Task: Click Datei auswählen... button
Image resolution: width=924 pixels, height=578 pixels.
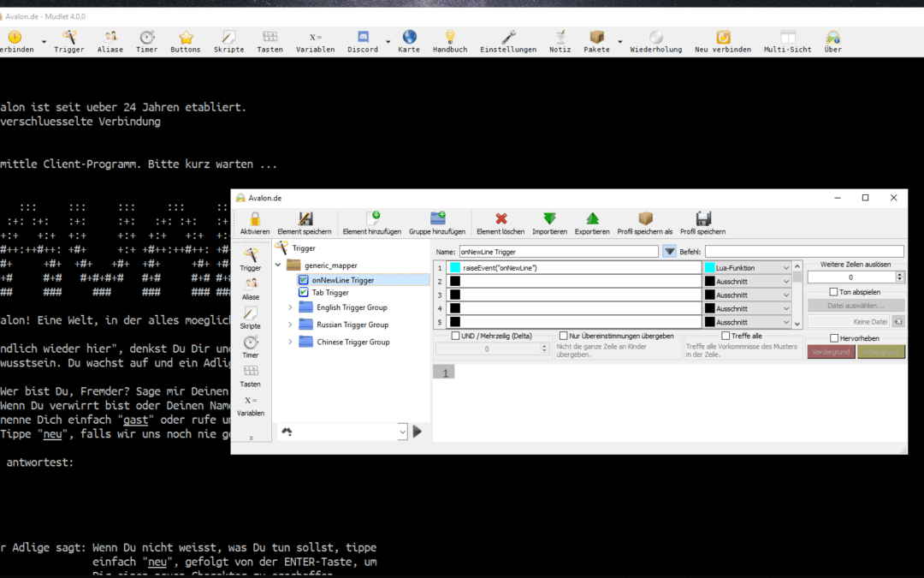Action: click(x=856, y=306)
